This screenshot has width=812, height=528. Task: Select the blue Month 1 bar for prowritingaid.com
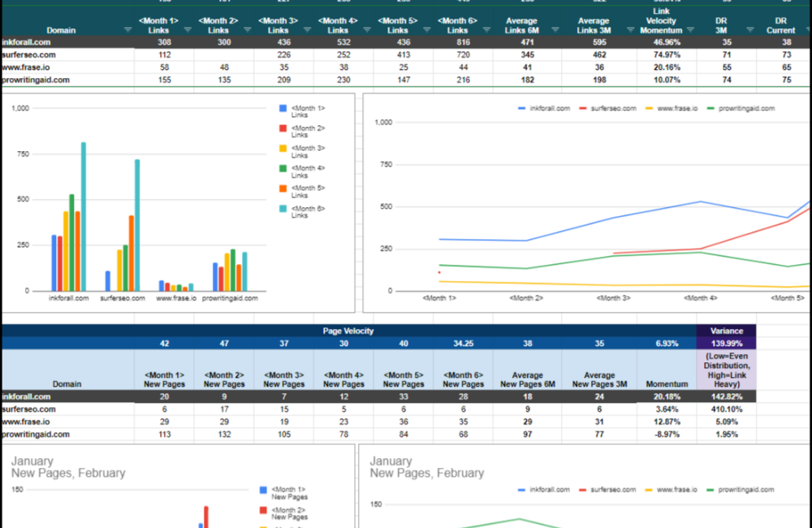pyautogui.click(x=215, y=277)
